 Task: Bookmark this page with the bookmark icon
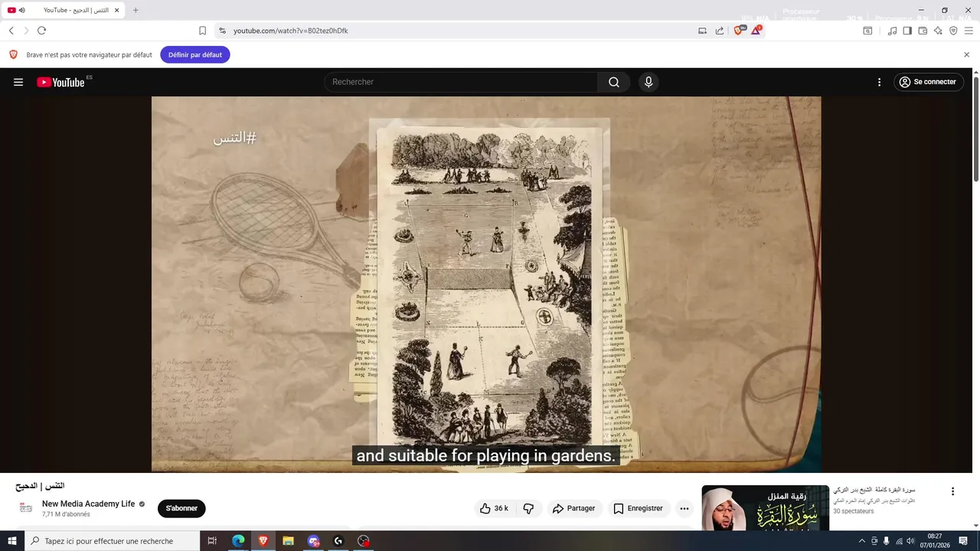pos(202,31)
